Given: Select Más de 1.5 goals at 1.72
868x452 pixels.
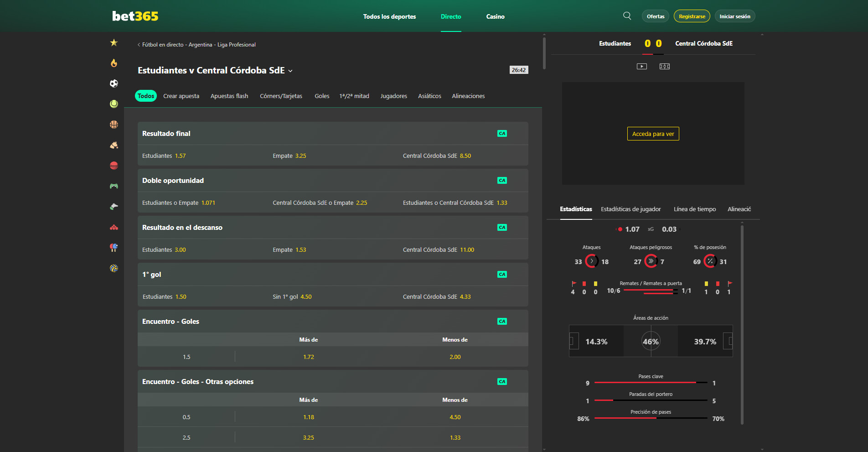Looking at the screenshot, I should [309, 357].
